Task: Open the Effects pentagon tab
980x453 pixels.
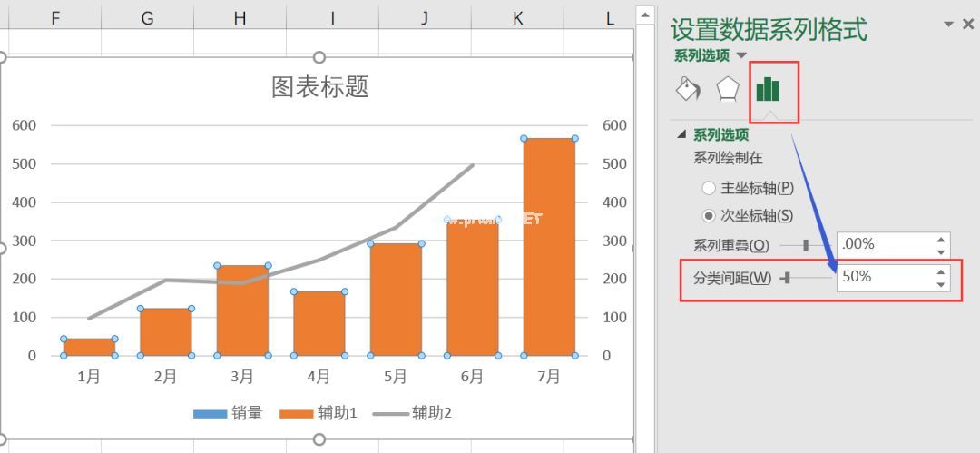Action: tap(728, 89)
